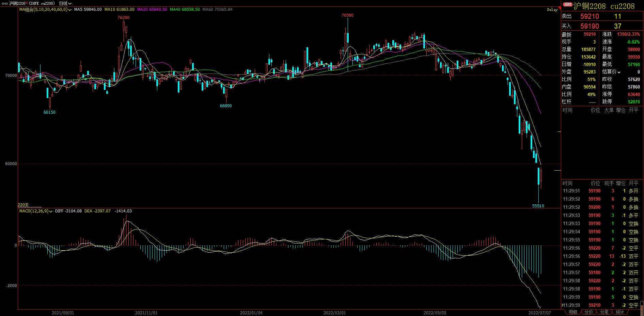Click the -2000 MACD axis label

(12, 286)
